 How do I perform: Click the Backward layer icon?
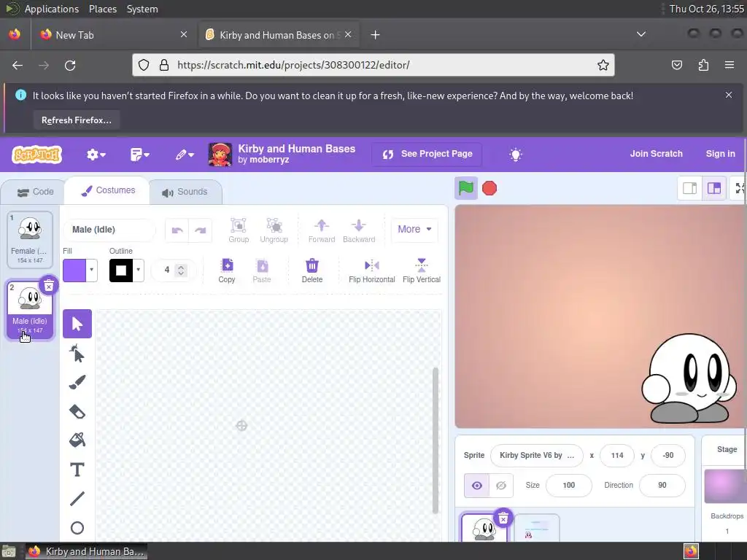tap(359, 230)
